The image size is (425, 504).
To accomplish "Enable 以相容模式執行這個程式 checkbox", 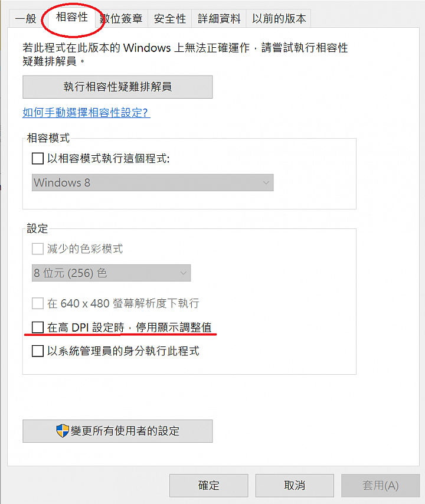I will pyautogui.click(x=38, y=158).
